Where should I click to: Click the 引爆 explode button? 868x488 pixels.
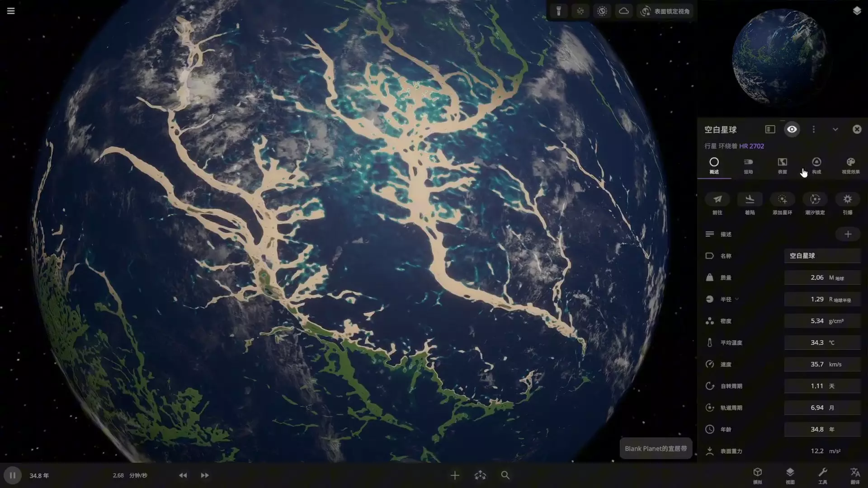point(848,204)
